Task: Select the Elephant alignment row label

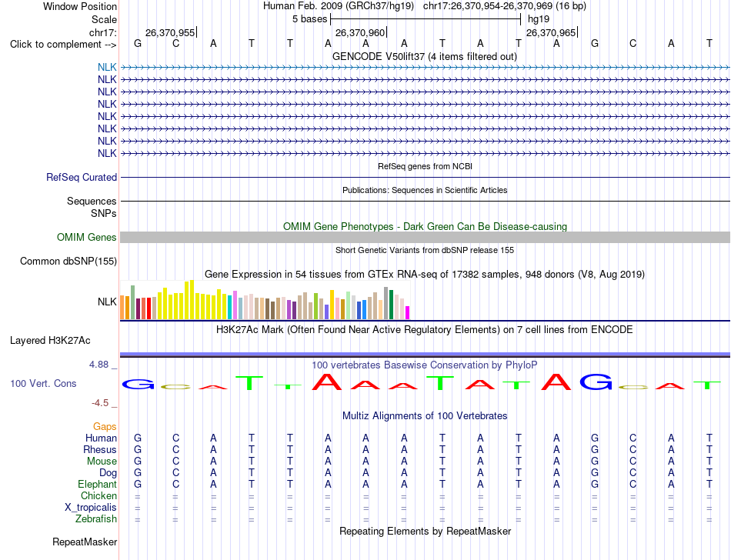Action: (98, 484)
